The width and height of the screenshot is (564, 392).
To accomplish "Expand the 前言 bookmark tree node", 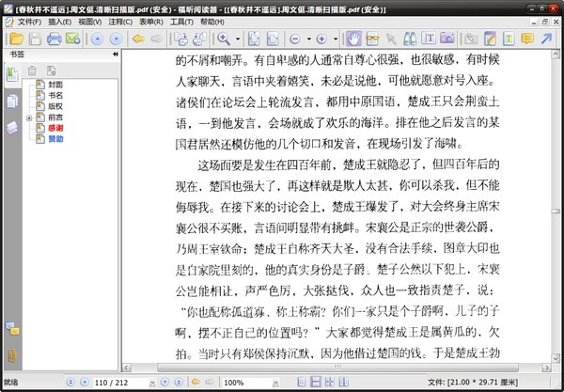I will click(x=29, y=118).
